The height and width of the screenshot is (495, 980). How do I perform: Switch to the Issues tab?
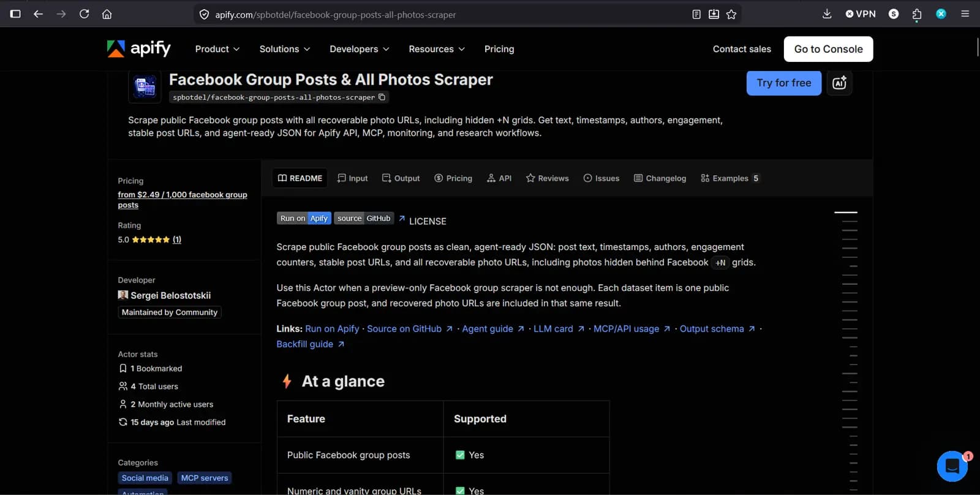point(601,178)
